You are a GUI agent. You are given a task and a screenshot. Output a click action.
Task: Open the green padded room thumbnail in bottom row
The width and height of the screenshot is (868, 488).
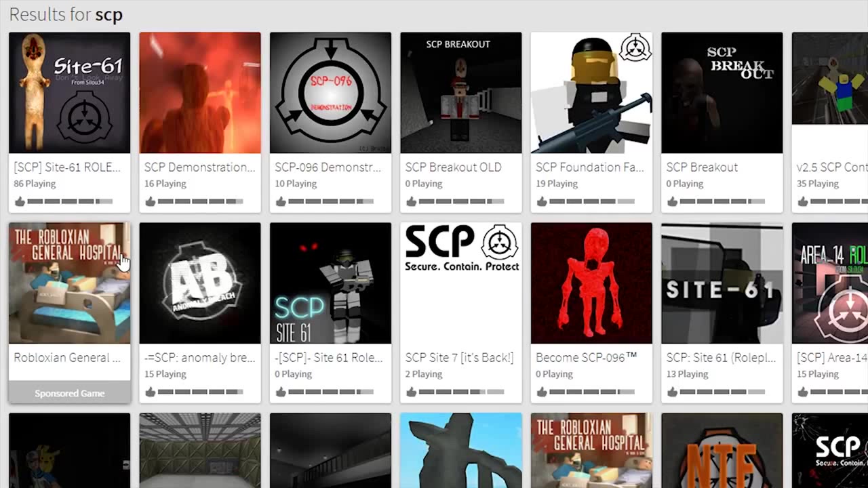pos(200,451)
